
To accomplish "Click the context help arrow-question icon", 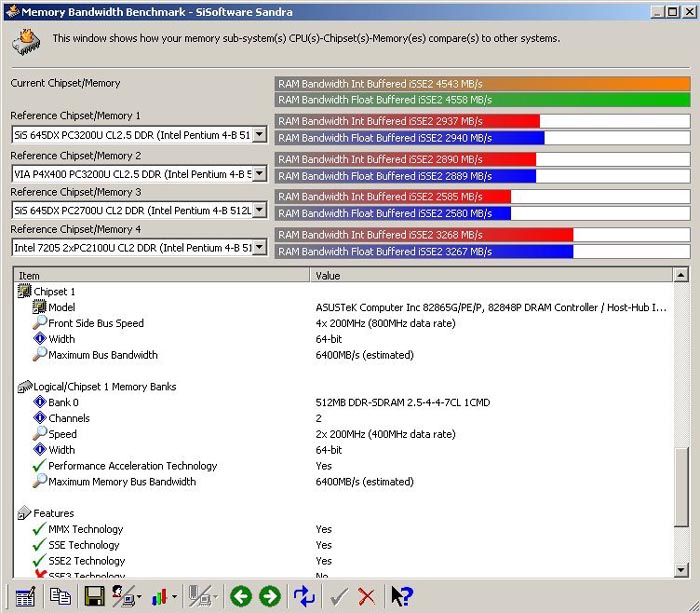I will 402,596.
